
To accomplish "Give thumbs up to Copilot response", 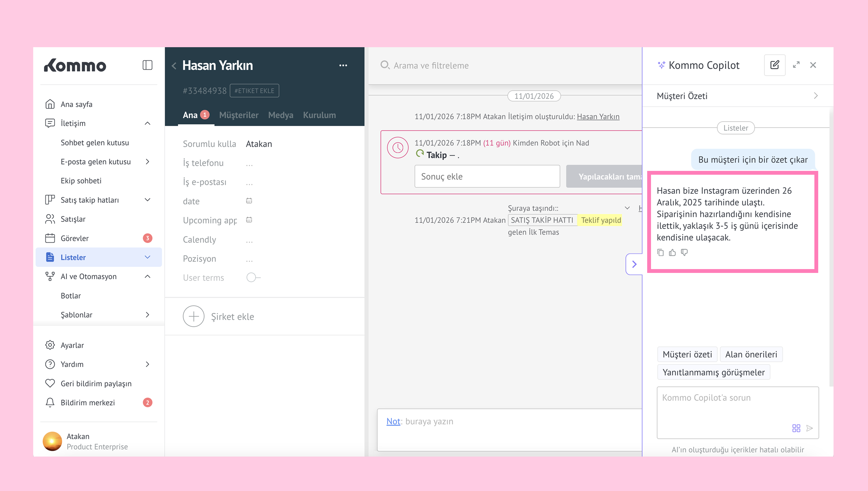I will pyautogui.click(x=672, y=253).
